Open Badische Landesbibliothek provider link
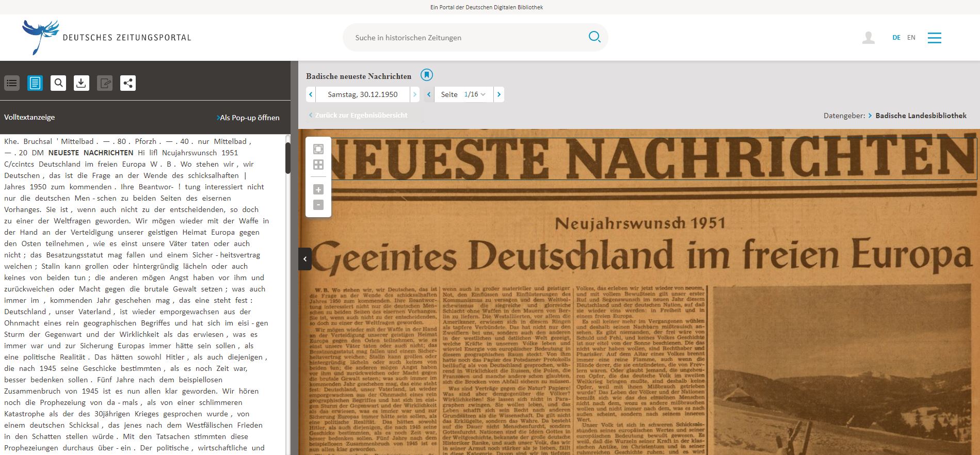The image size is (980, 455). click(x=921, y=116)
